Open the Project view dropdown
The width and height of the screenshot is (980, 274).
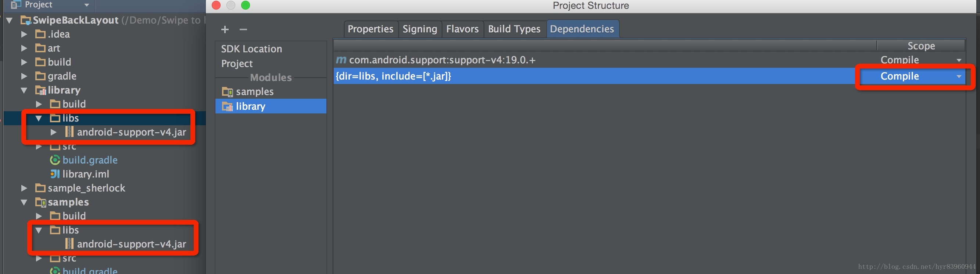click(x=87, y=5)
